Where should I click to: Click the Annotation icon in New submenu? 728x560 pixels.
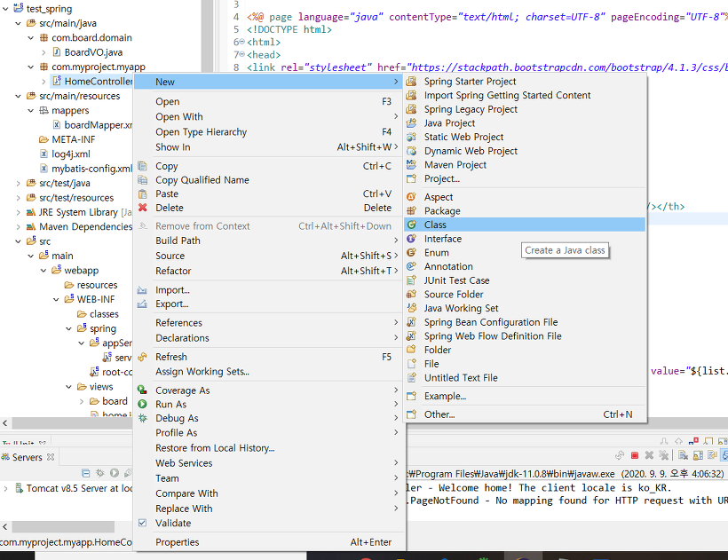point(411,266)
